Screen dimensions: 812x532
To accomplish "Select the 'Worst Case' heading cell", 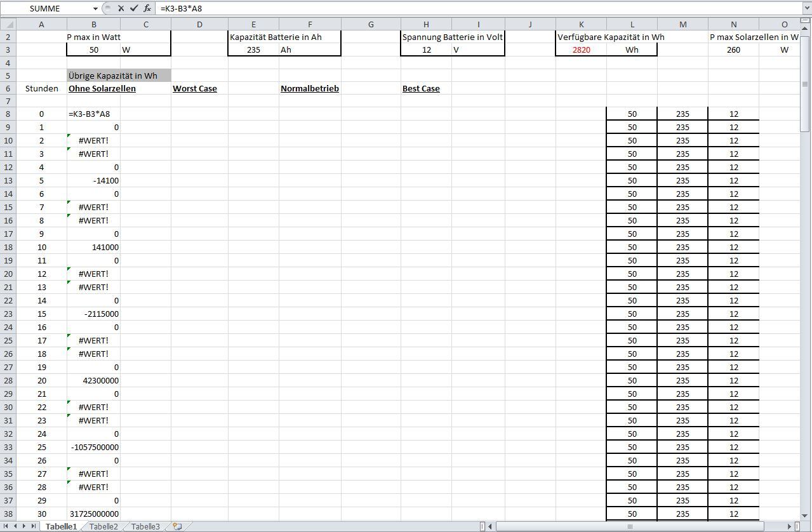I will click(x=199, y=88).
